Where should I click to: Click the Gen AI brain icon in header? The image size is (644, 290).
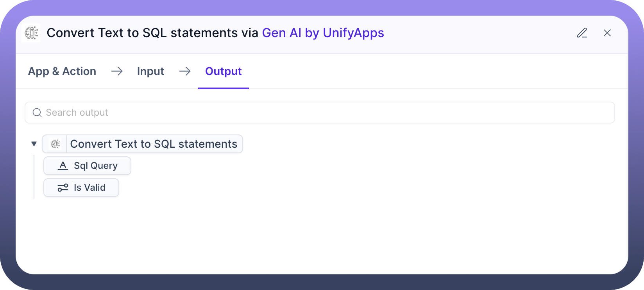[x=31, y=33]
